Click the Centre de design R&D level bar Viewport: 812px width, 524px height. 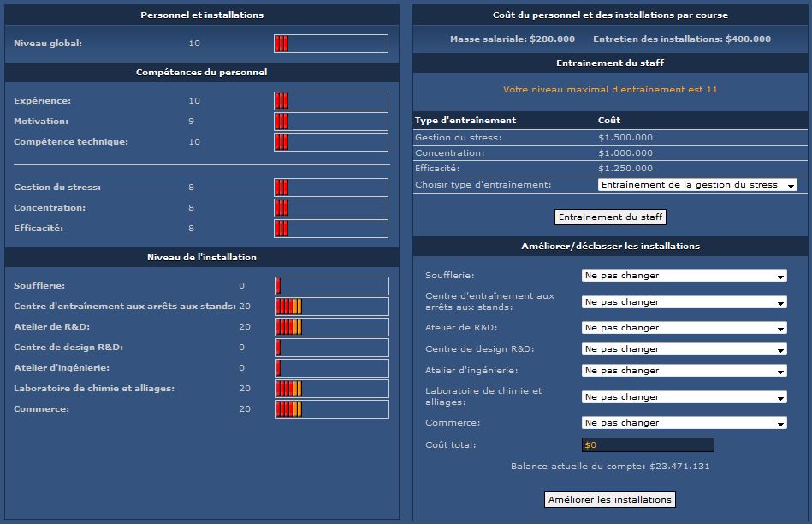point(332,348)
